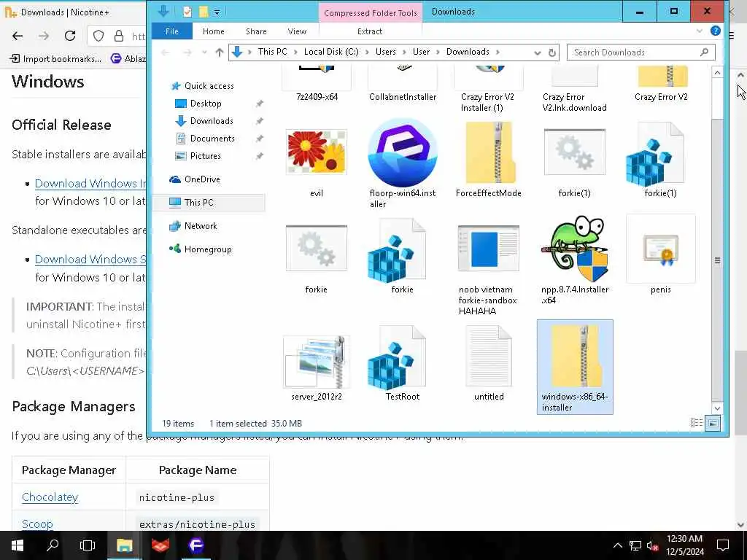This screenshot has width=747, height=560.
Task: Select Crazy Error V2 Installer (1) file
Action: [488, 90]
